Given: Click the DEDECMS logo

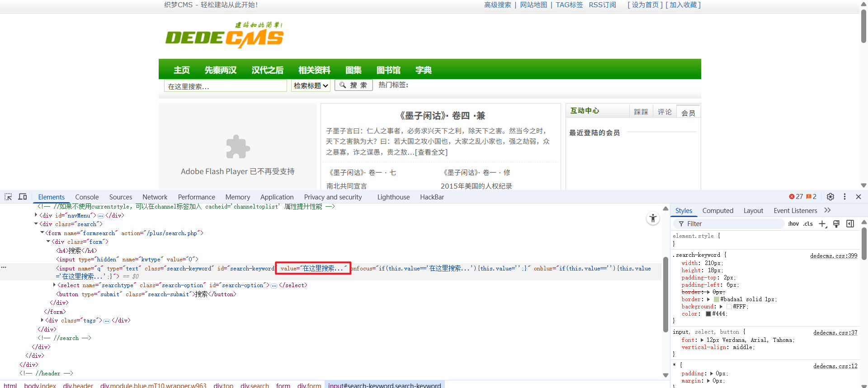Looking at the screenshot, I should pos(224,35).
